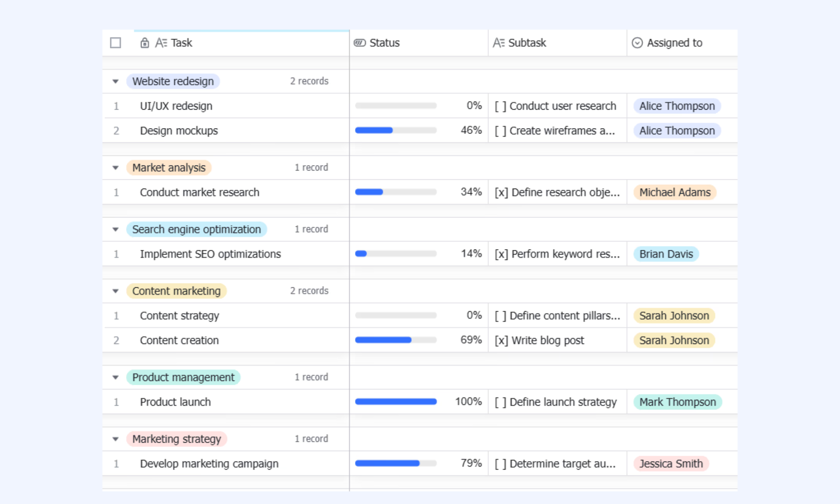840x504 pixels.
Task: Collapse the Search engine optimization group
Action: [x=115, y=230]
